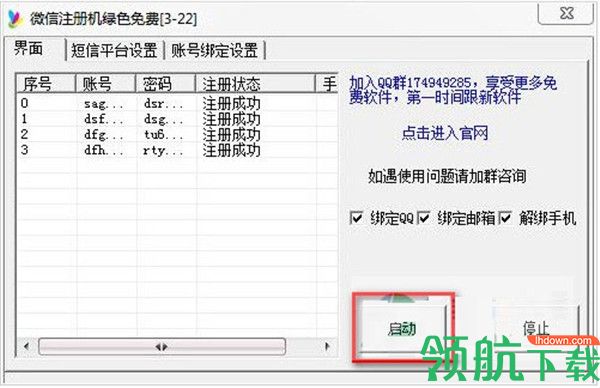Click password cell tu6...
The height and width of the screenshot is (388, 600).
[163, 135]
